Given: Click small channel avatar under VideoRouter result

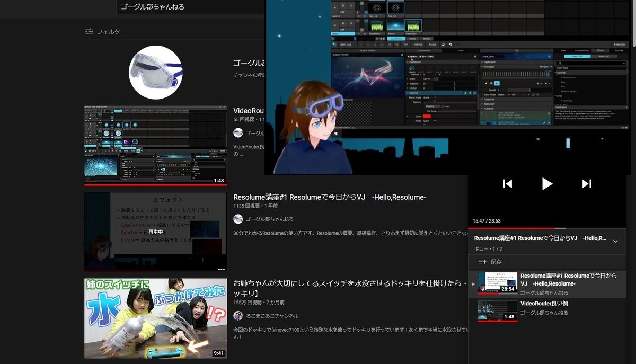Looking at the screenshot, I should point(238,133).
